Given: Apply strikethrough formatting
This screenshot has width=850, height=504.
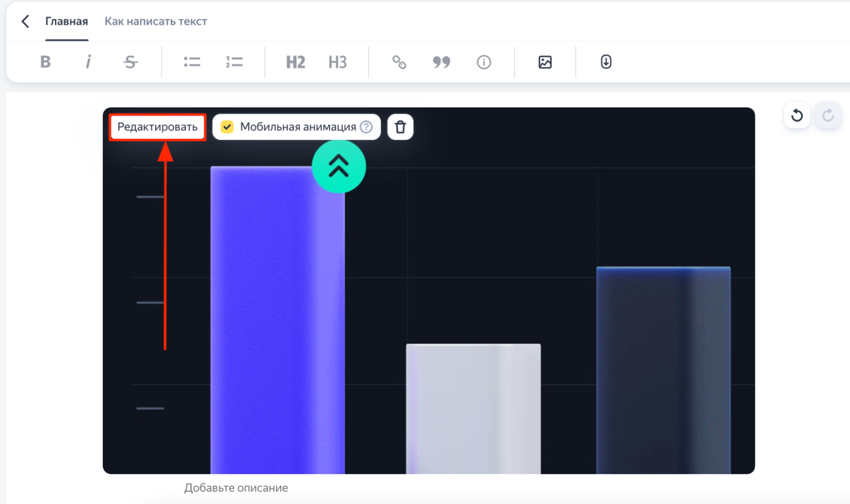Looking at the screenshot, I should click(131, 62).
